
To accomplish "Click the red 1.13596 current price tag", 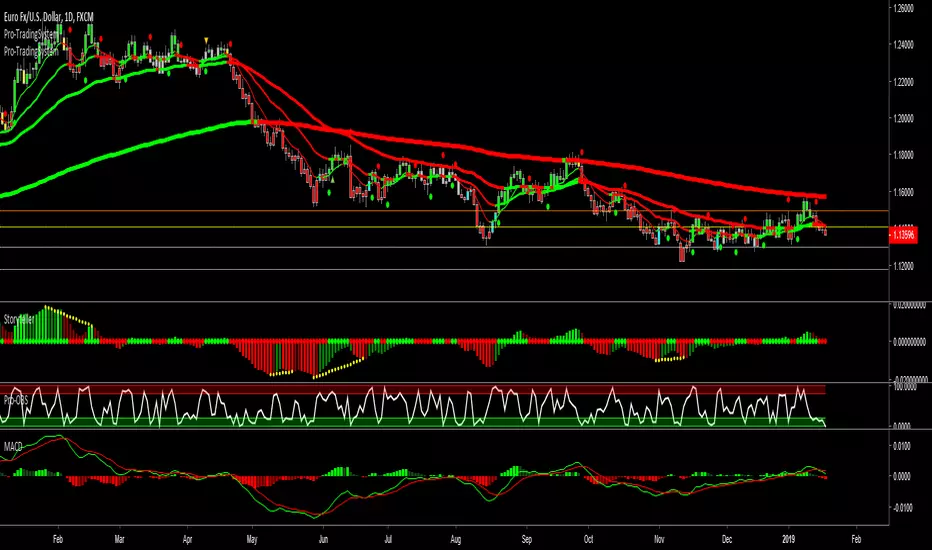I will 903,235.
